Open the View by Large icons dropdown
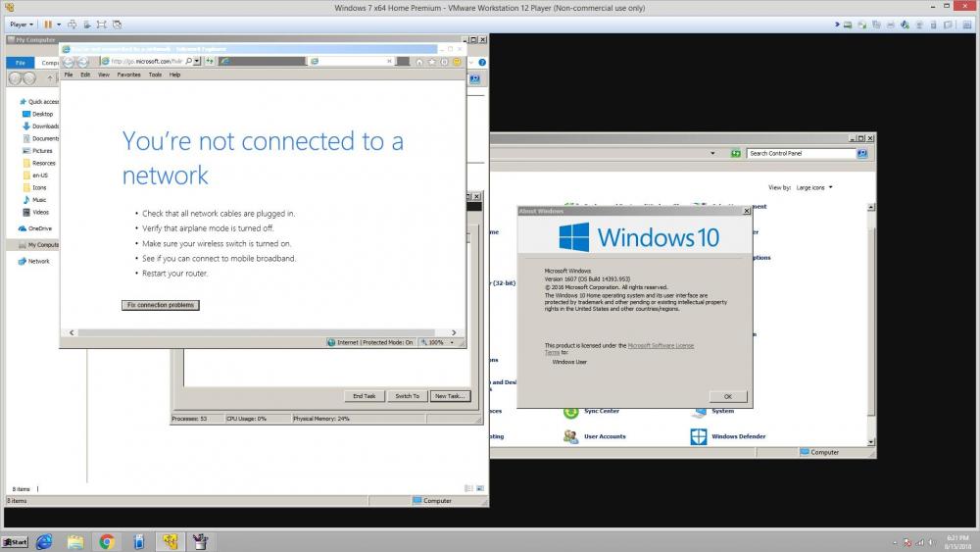This screenshot has width=980, height=552. [813, 187]
